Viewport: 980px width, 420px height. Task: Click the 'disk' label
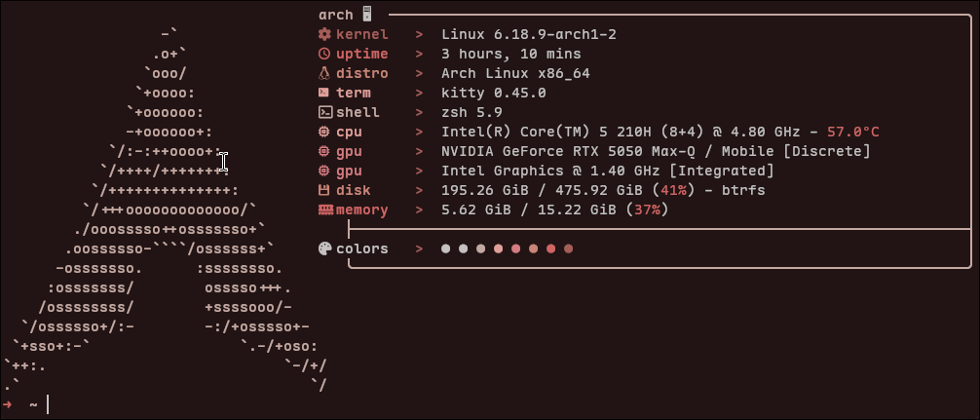353,190
